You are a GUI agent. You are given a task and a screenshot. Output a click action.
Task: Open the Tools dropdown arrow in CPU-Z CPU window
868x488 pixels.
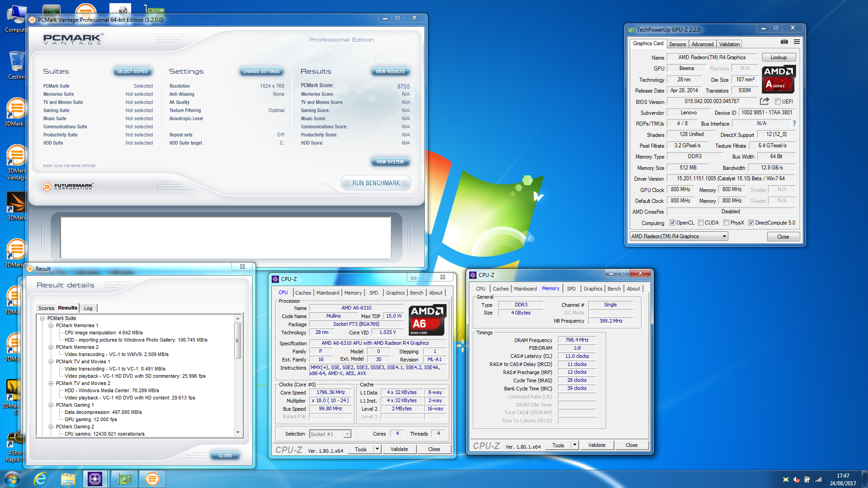coord(377,449)
